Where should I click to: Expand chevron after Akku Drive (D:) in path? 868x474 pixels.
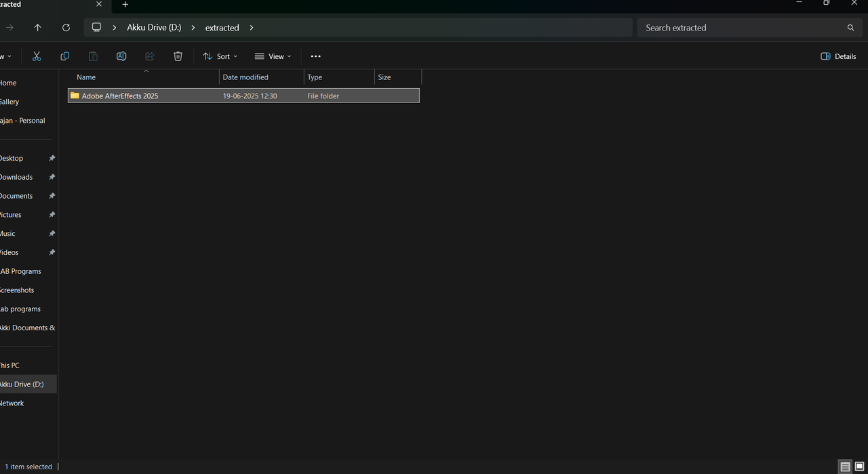tap(193, 28)
